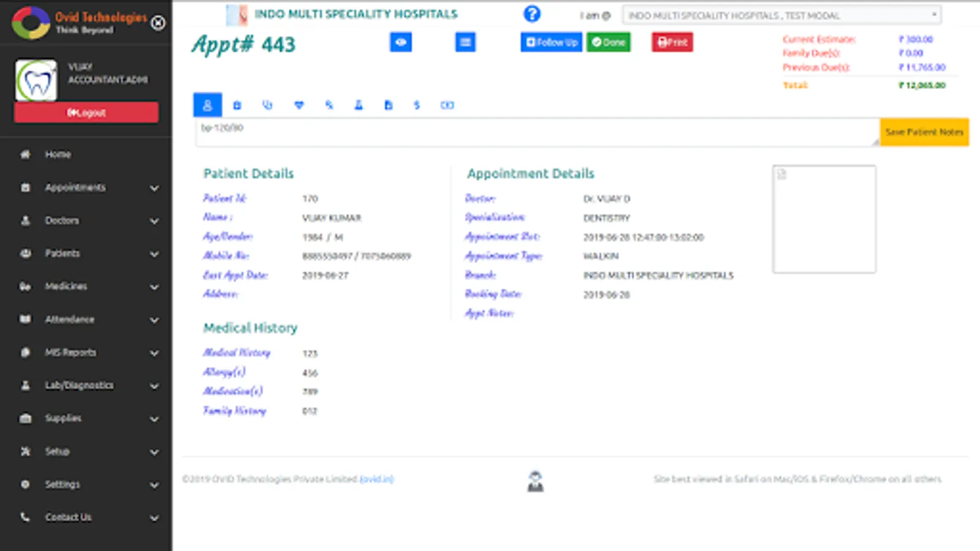Open the Patients sidebar menu

pyautogui.click(x=62, y=253)
